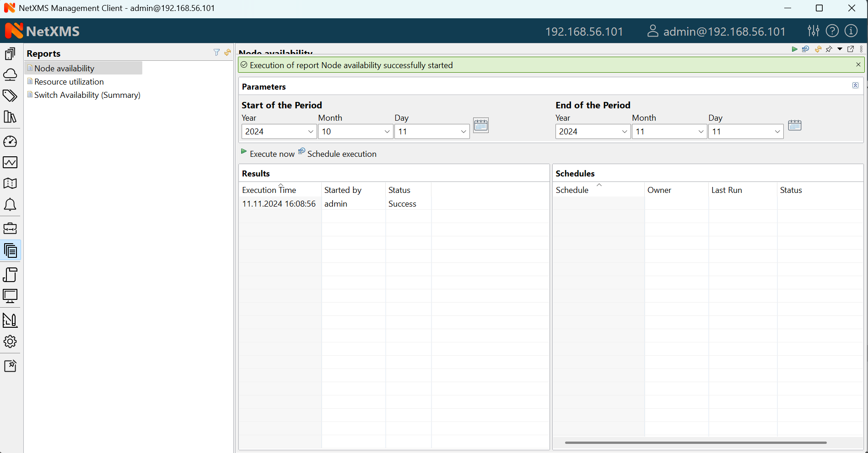Open the Start of the Period Year dropdown

click(279, 132)
